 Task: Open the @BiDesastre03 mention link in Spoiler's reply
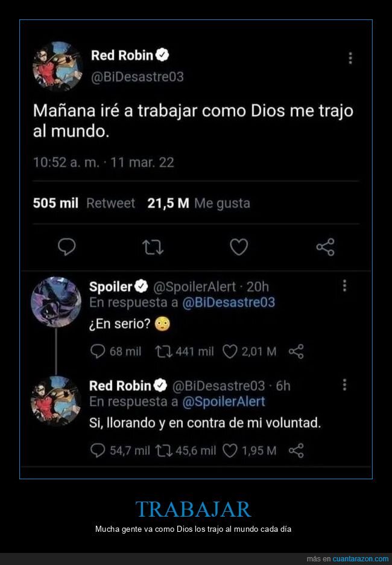tap(229, 302)
